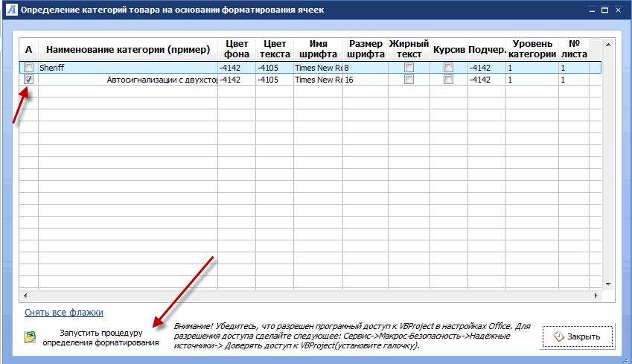
Task: Click Уровень категории value in Автосигнализации row
Action: pyautogui.click(x=532, y=80)
